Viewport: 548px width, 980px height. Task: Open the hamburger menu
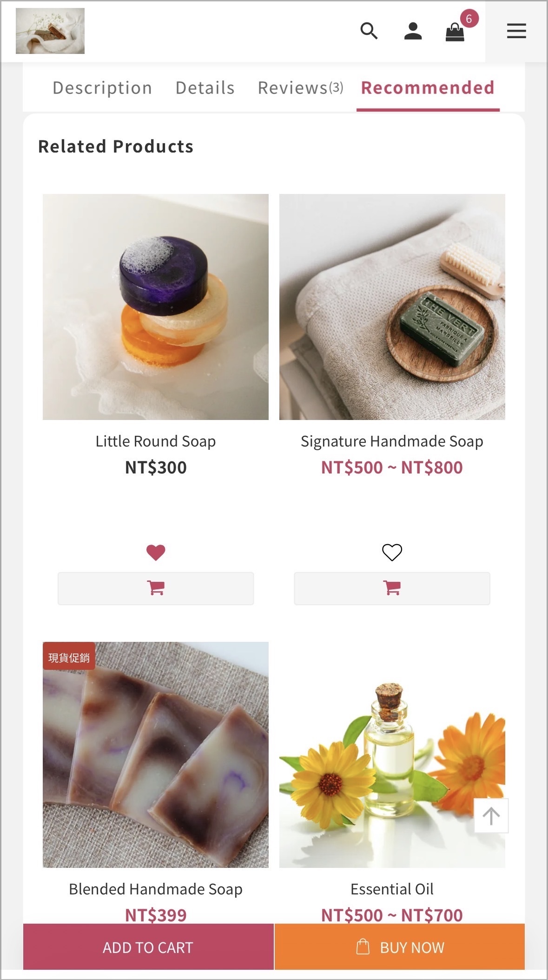(x=516, y=31)
